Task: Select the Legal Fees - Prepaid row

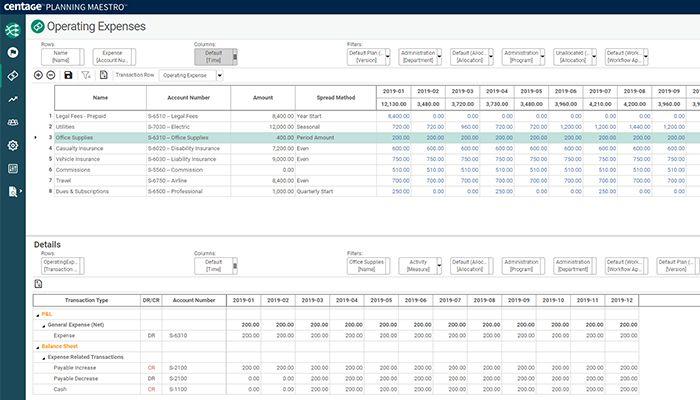Action: [x=81, y=116]
